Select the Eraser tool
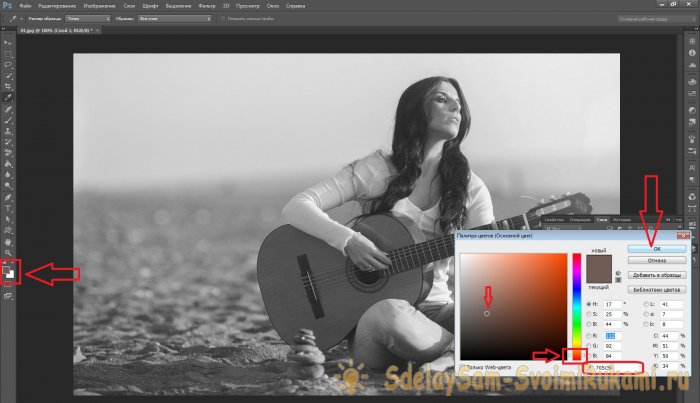The width and height of the screenshot is (700, 403). [8, 153]
